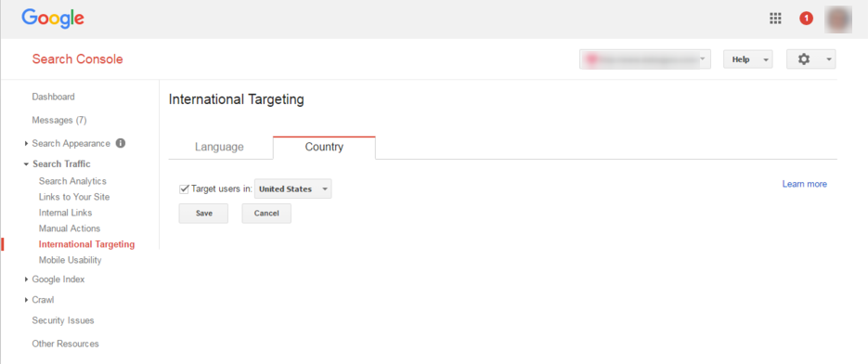Click the Settings dropdown arrow beside the gear
868x364 pixels.
[829, 59]
